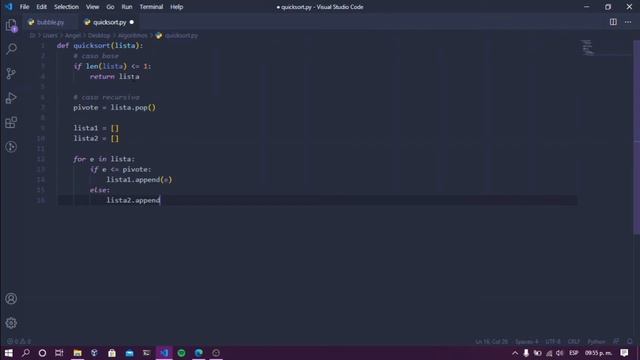
Task: Click the 'return lista' code line
Action: (114, 76)
